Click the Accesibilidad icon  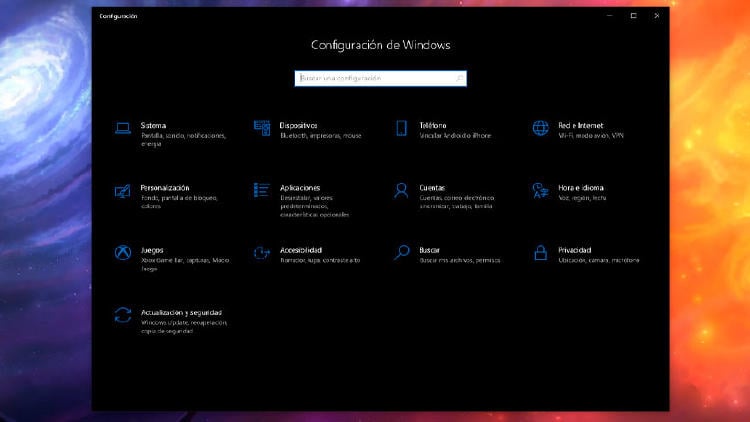(x=262, y=252)
